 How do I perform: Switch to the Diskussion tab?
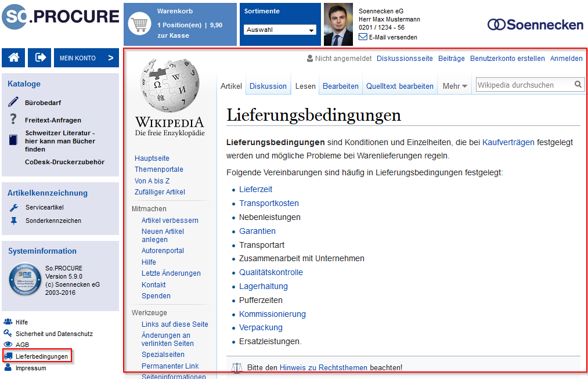pos(268,86)
